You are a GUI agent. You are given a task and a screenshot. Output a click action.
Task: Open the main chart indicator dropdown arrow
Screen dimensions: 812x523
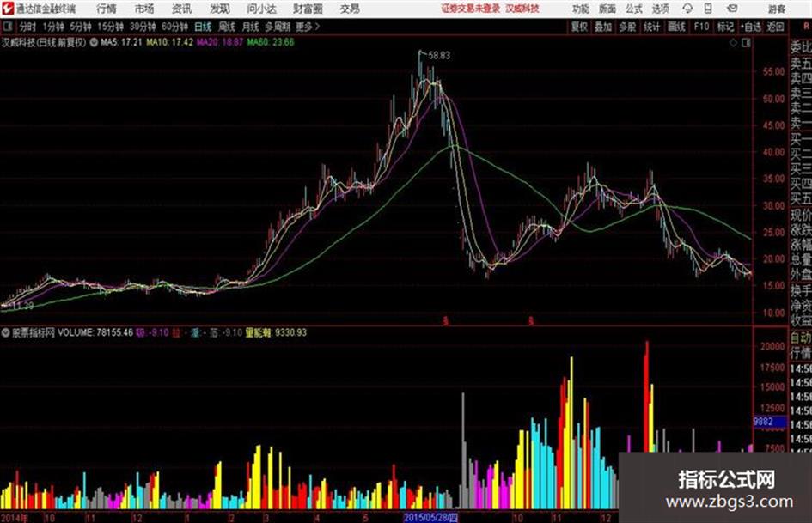coord(94,42)
